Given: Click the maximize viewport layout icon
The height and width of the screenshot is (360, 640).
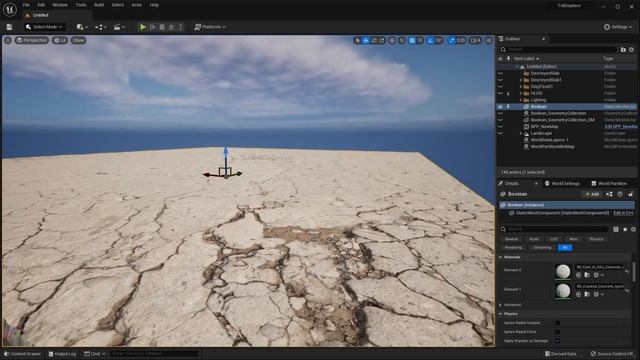Looking at the screenshot, I should pos(489,40).
